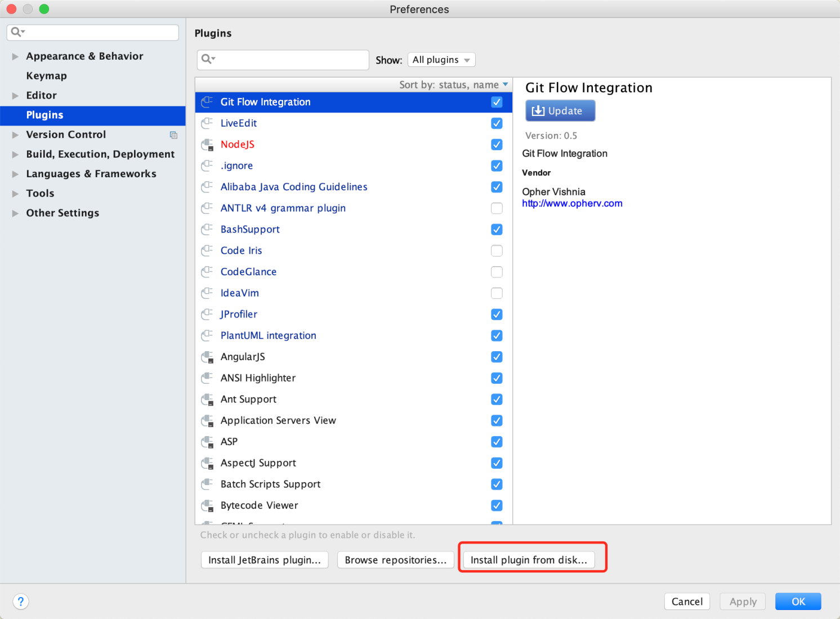Expand the Version Control settings group
Viewport: 840px width, 619px height.
[x=15, y=135]
